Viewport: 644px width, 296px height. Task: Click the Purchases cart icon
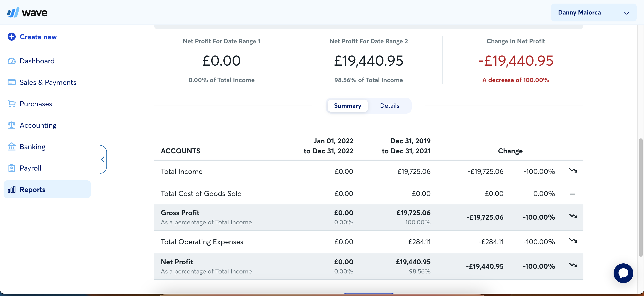[11, 104]
